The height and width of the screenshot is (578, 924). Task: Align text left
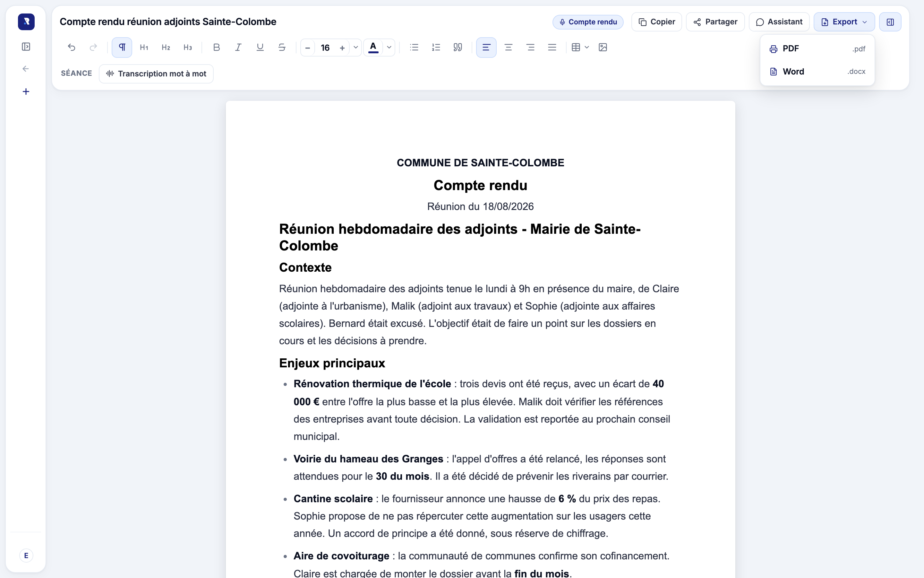coord(486,48)
